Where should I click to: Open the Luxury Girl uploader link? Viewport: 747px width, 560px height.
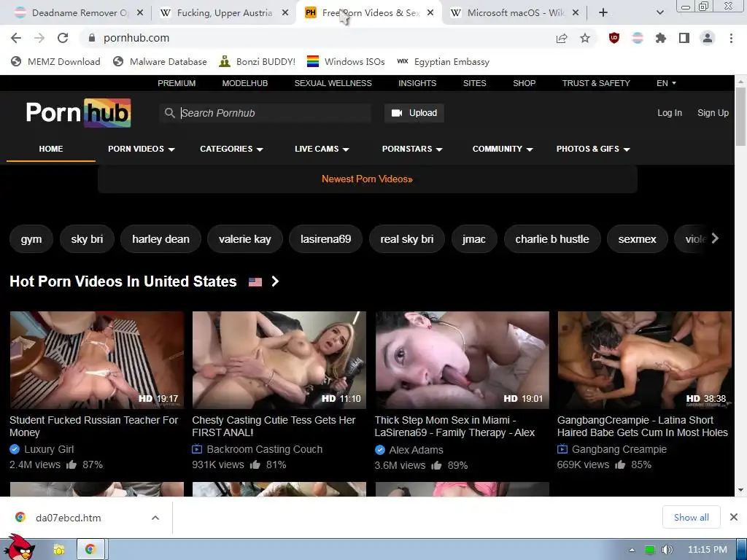(49, 449)
